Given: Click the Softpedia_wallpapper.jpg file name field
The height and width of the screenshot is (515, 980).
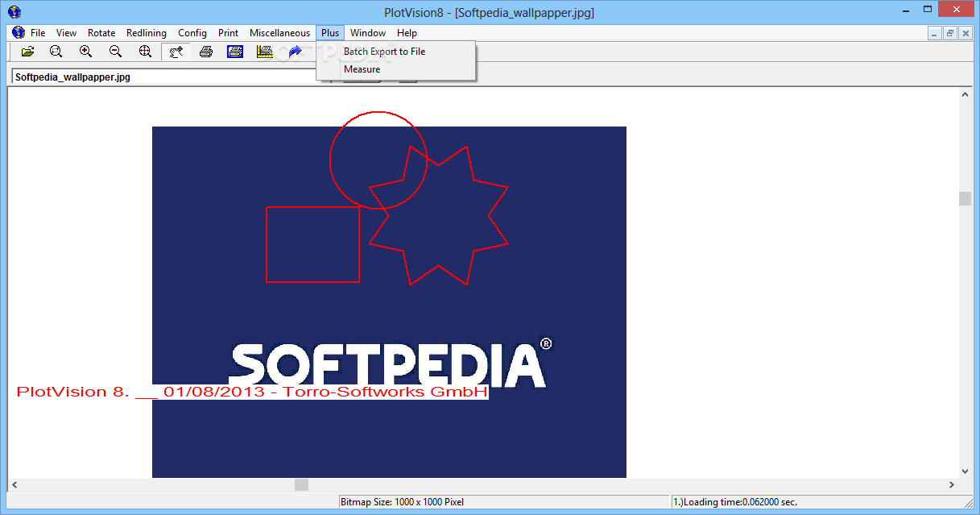Looking at the screenshot, I should point(163,77).
